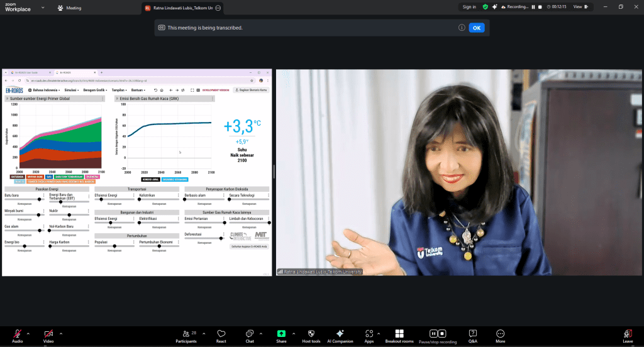Open the Chat panel
The height and width of the screenshot is (347, 644).
(250, 334)
